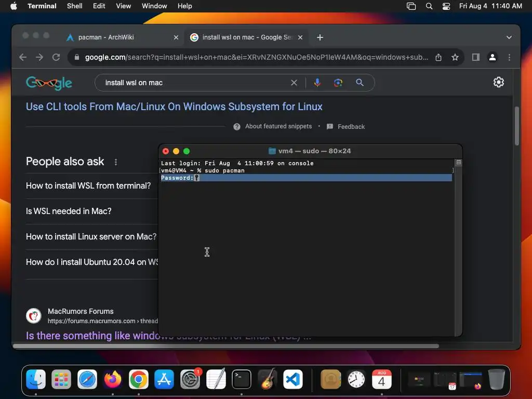Click the Google doodle logo
Screen dimensions: 532x399
point(49,83)
